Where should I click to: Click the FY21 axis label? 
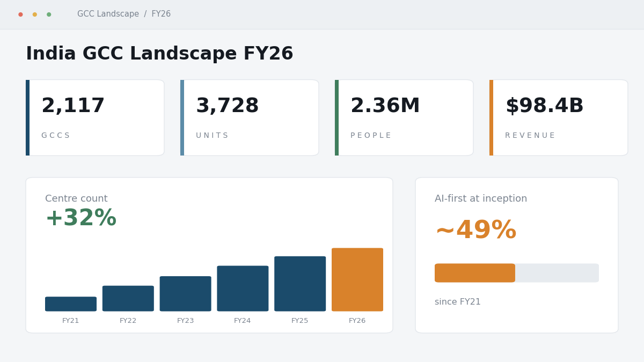[x=71, y=321]
